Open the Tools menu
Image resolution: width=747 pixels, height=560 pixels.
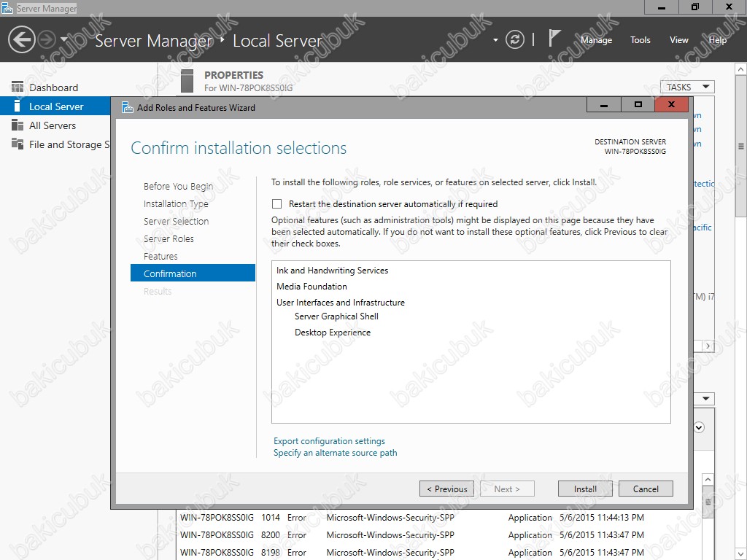pos(640,40)
